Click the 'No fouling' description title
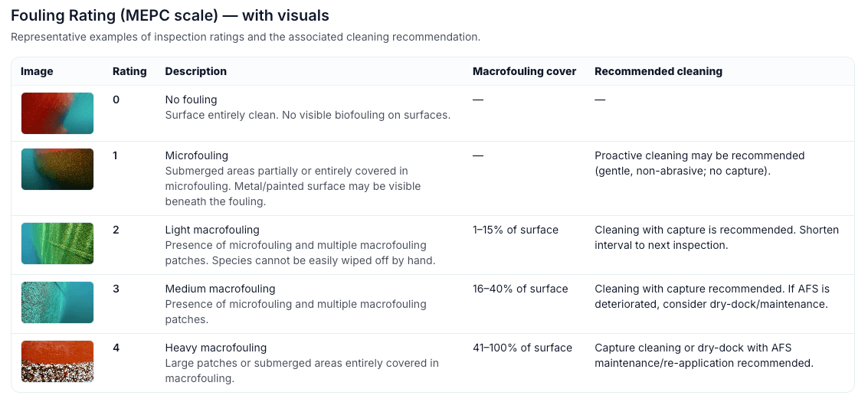The image size is (868, 402). click(x=192, y=100)
